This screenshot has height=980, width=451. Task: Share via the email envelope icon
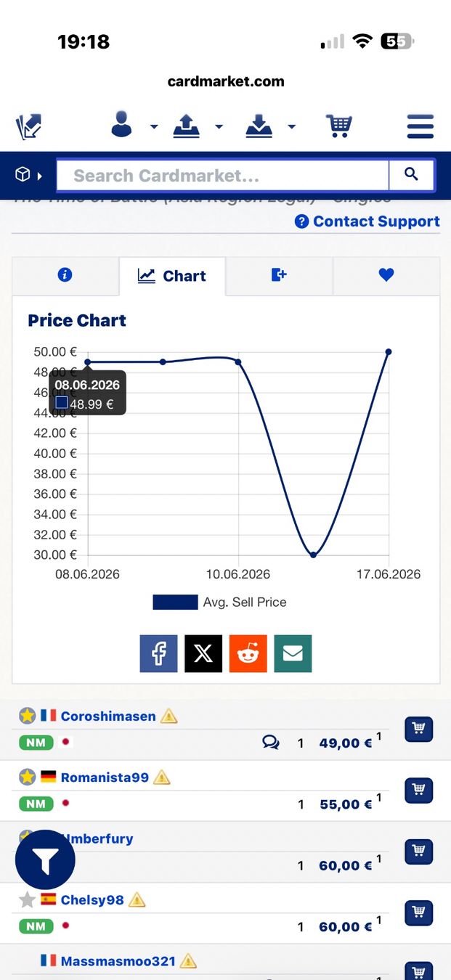293,653
